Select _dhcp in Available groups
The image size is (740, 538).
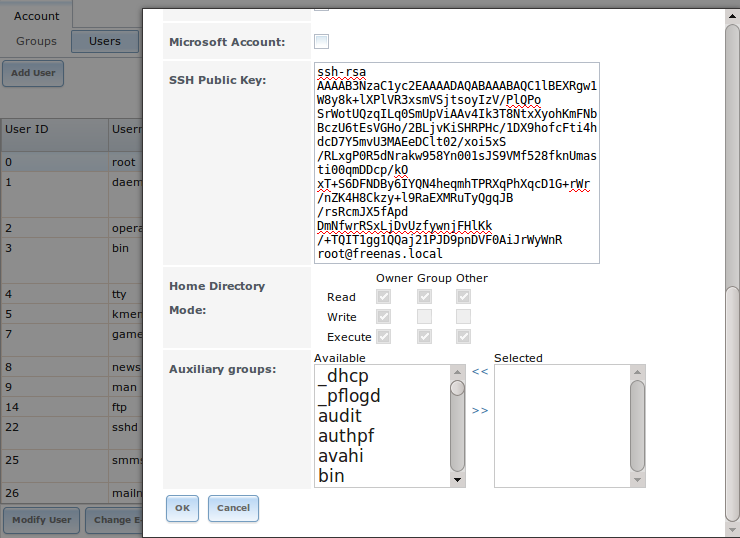coord(383,376)
